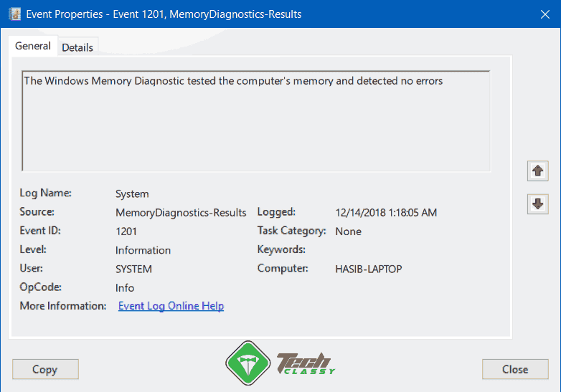Image resolution: width=561 pixels, height=392 pixels.
Task: Click the Close button
Action: tap(515, 369)
